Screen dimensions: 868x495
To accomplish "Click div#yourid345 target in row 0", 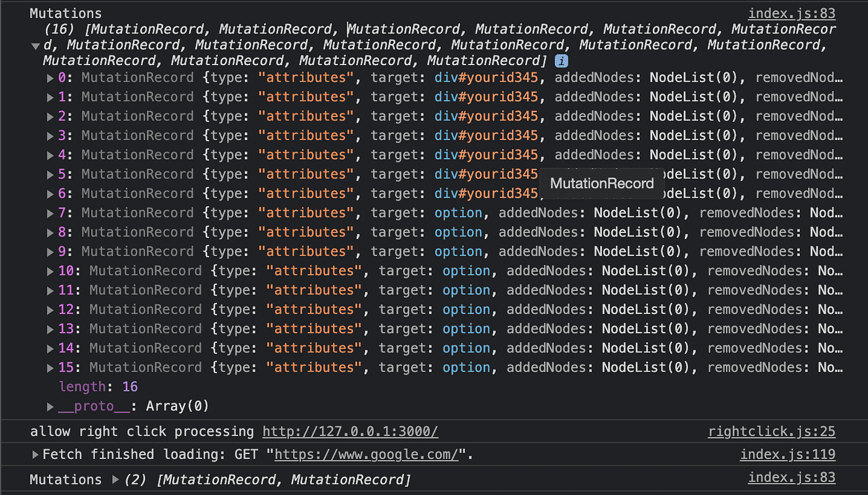I will (486, 78).
